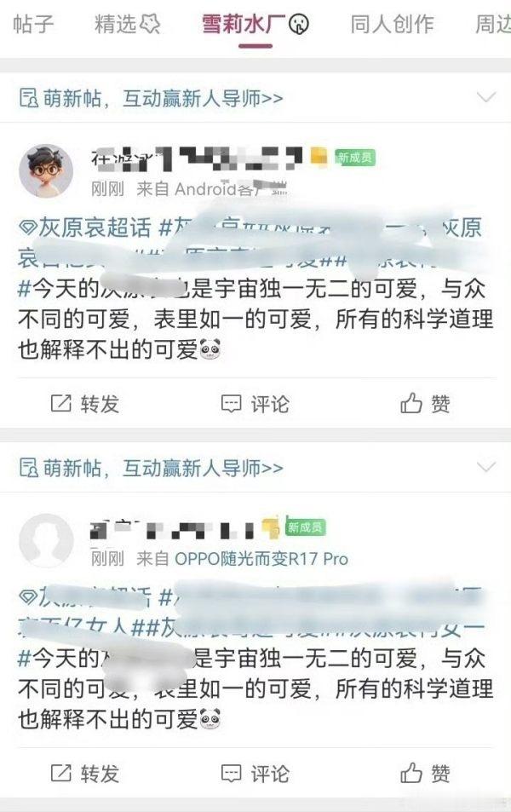Tap the comment icon on first post

231,404
